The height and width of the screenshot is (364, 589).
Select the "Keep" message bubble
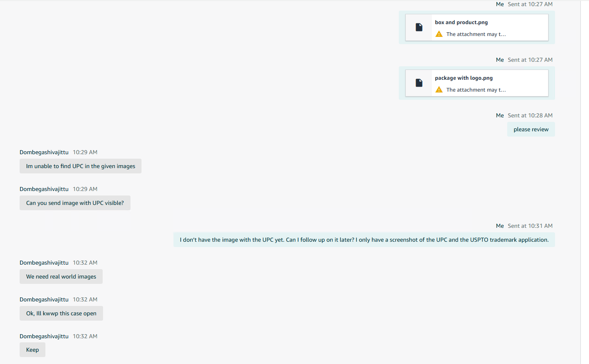(x=32, y=350)
